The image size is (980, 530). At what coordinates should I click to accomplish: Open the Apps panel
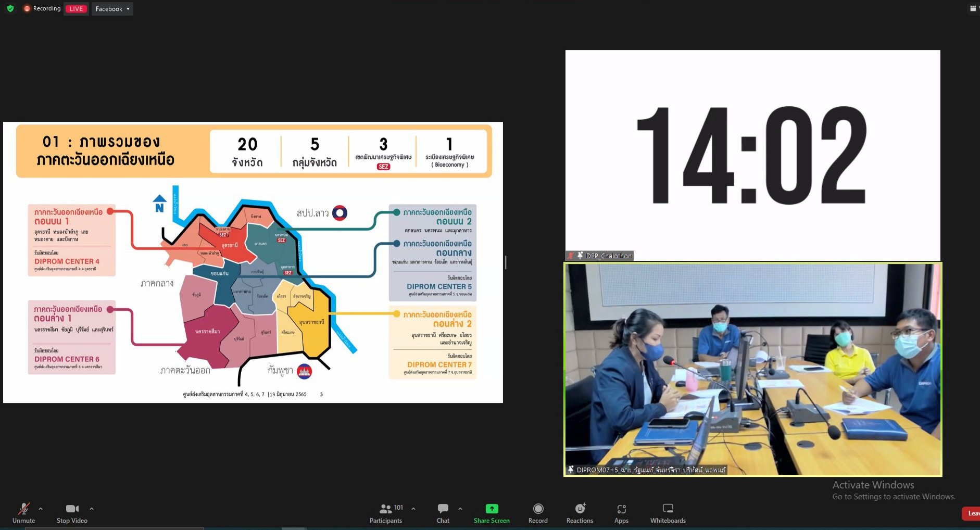click(x=621, y=513)
